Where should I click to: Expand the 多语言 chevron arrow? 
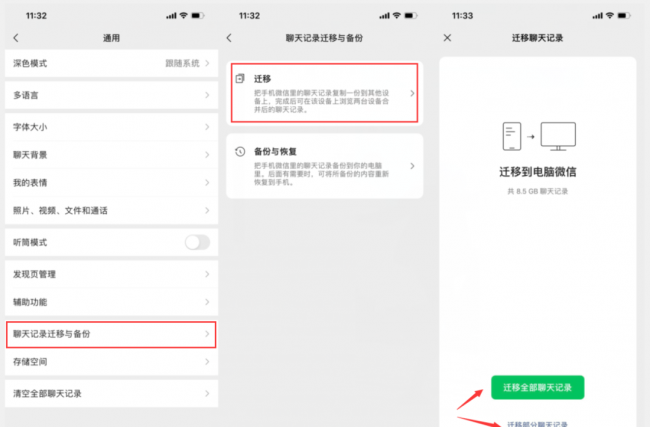pos(207,95)
